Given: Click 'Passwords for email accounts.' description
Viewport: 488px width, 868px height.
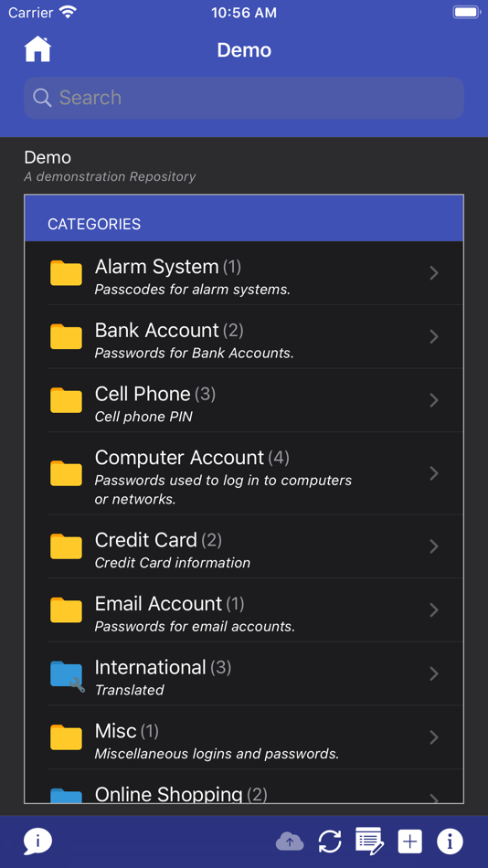Looking at the screenshot, I should click(x=195, y=627).
